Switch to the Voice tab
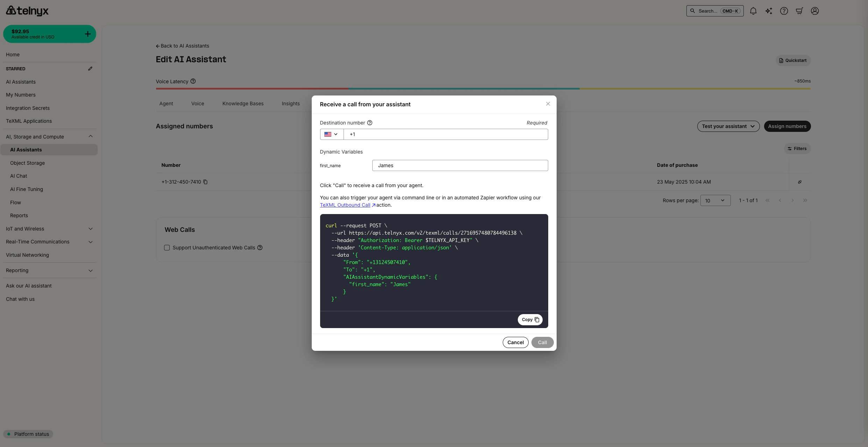 [x=198, y=104]
